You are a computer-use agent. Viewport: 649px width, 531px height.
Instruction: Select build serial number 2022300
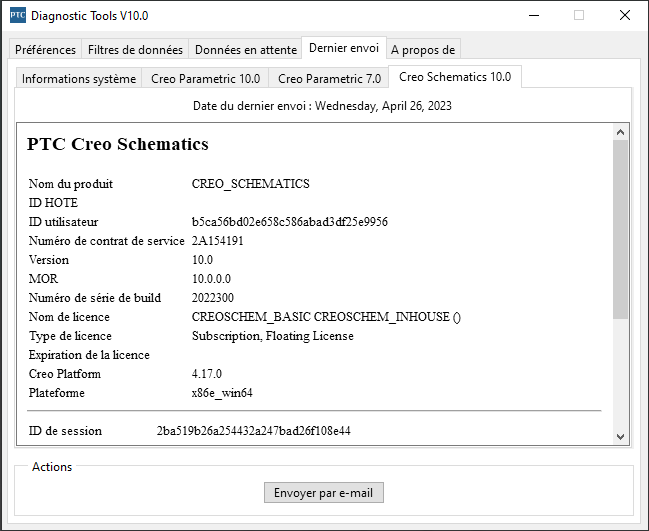pyautogui.click(x=213, y=298)
